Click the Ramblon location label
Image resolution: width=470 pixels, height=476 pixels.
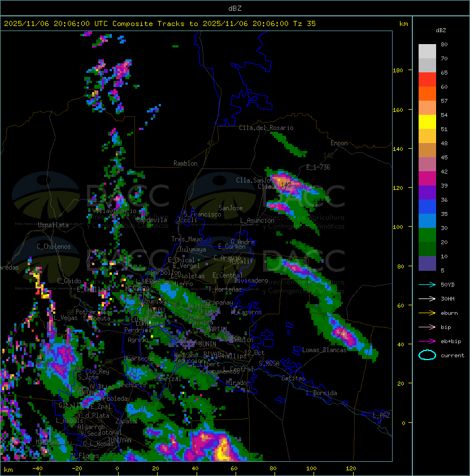coord(185,163)
